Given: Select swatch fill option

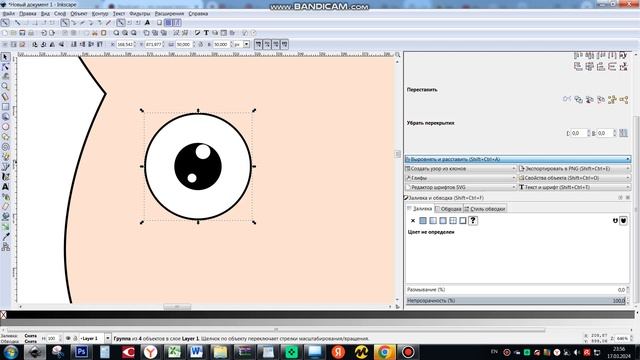Looking at the screenshot, I should [x=462, y=221].
